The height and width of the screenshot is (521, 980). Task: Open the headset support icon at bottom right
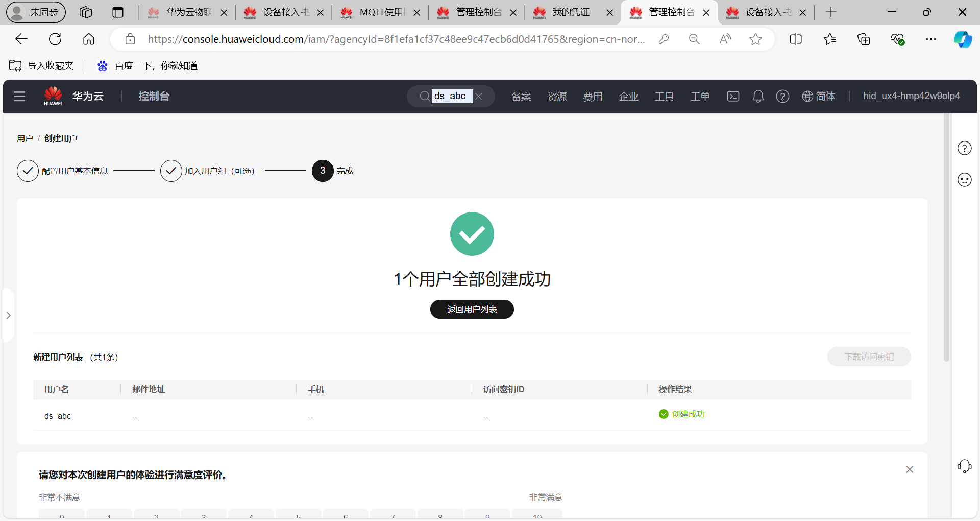pyautogui.click(x=965, y=466)
